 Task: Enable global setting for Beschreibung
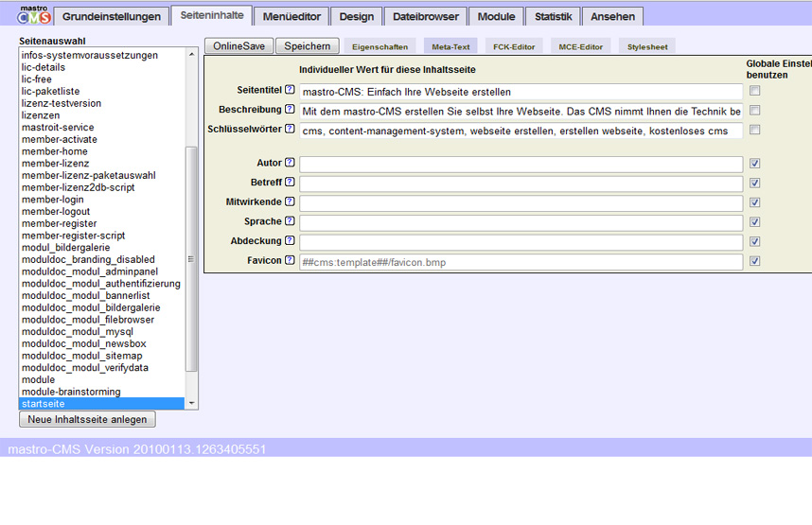755,111
